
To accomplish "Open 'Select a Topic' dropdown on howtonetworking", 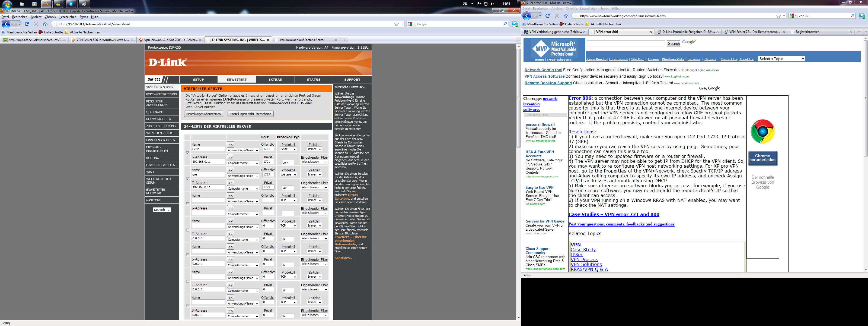I will click(781, 59).
